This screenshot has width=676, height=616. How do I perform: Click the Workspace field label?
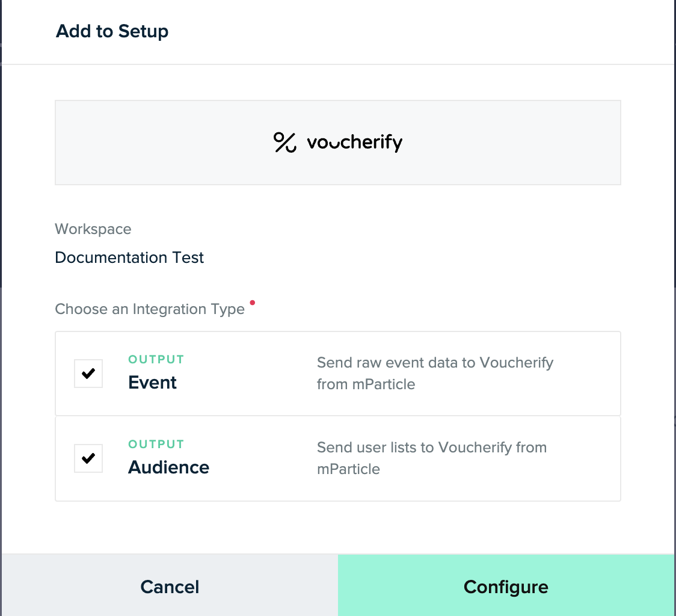tap(93, 229)
